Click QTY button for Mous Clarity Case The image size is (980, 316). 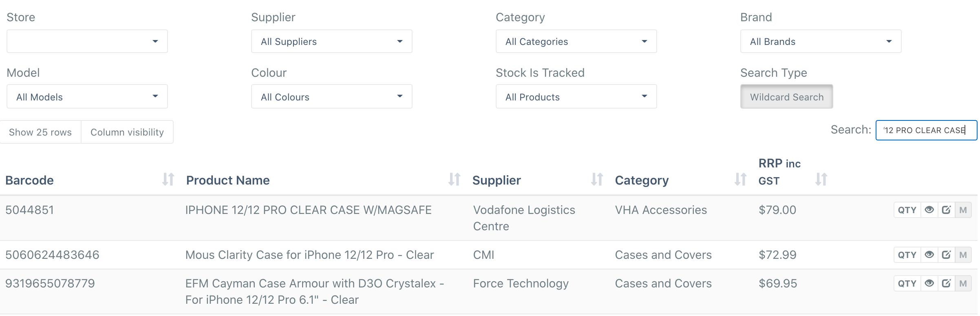coord(907,255)
